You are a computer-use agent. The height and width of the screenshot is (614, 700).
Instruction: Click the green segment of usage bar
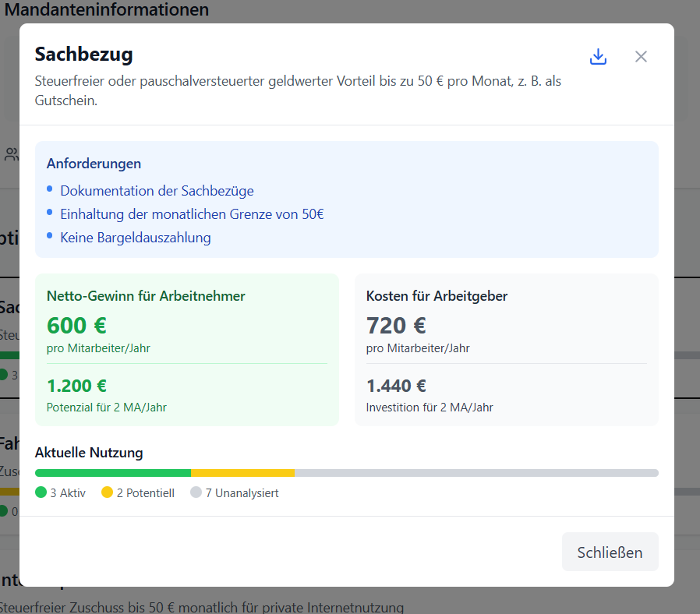[x=113, y=473]
